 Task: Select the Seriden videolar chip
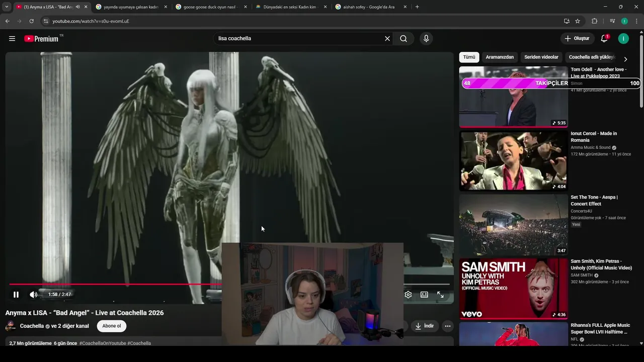(x=541, y=57)
